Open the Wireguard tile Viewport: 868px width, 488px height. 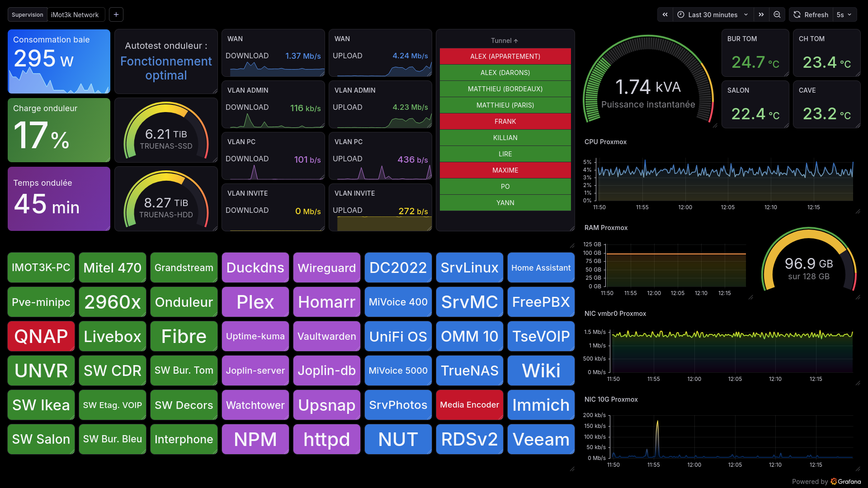[x=327, y=267]
